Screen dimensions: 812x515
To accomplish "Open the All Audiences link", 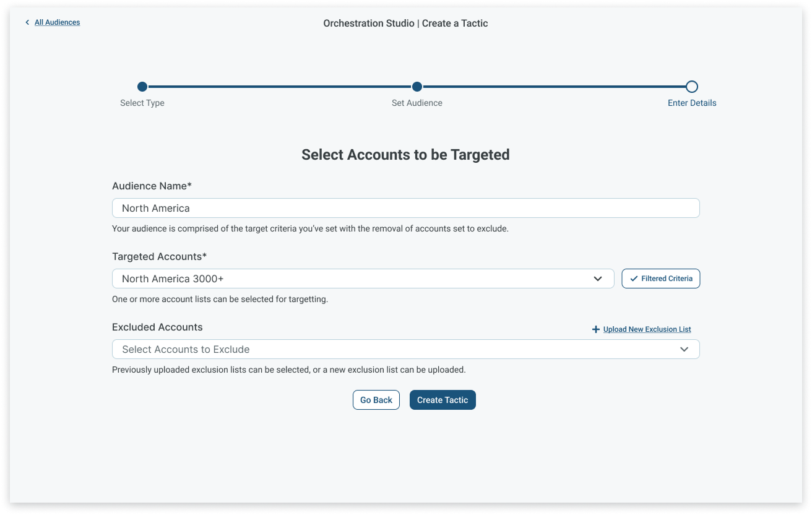I will [57, 22].
